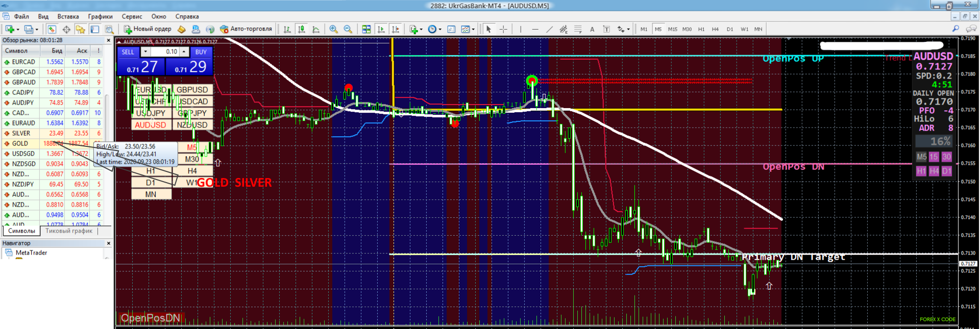Increase volume with up arrow
This screenshot has height=329, width=980.
pos(184,52)
